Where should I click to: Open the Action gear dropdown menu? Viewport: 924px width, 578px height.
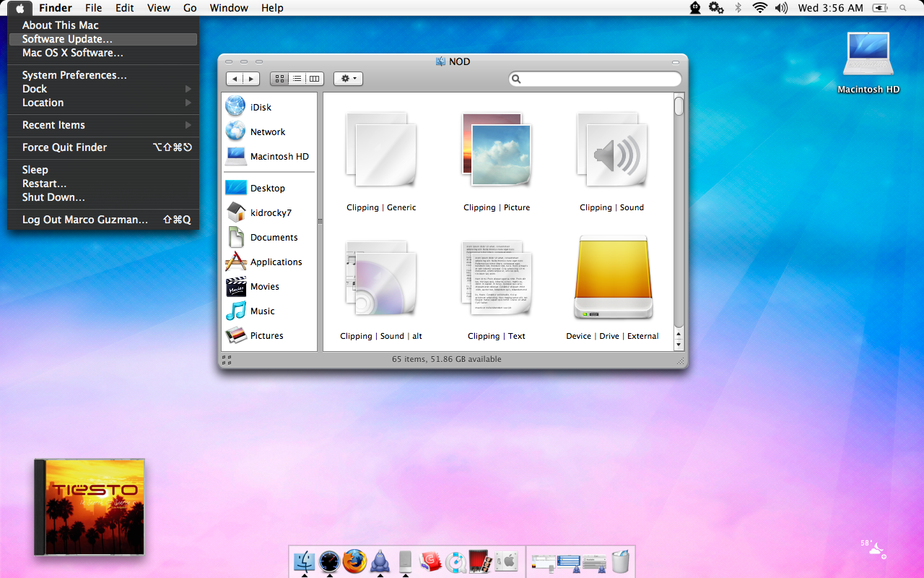tap(348, 79)
